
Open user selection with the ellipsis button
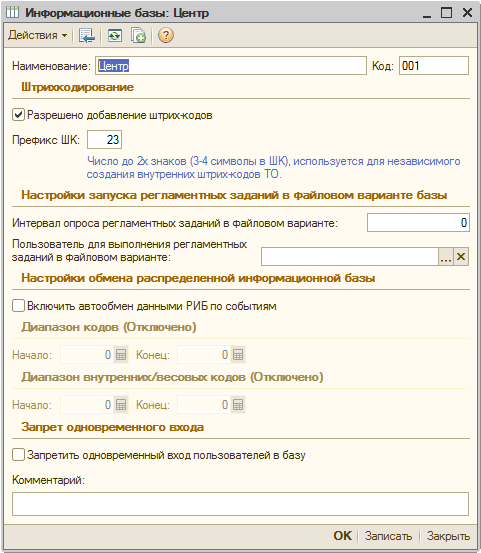point(446,256)
